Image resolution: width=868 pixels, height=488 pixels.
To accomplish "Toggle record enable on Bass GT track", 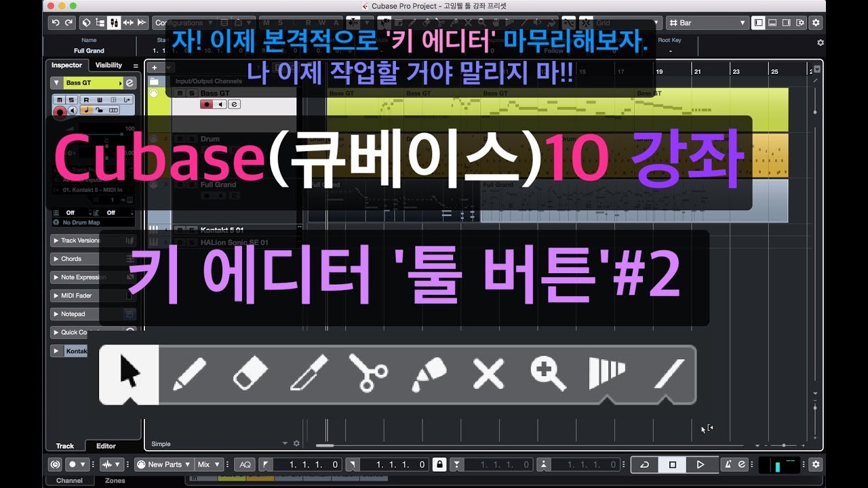I will click(x=207, y=104).
